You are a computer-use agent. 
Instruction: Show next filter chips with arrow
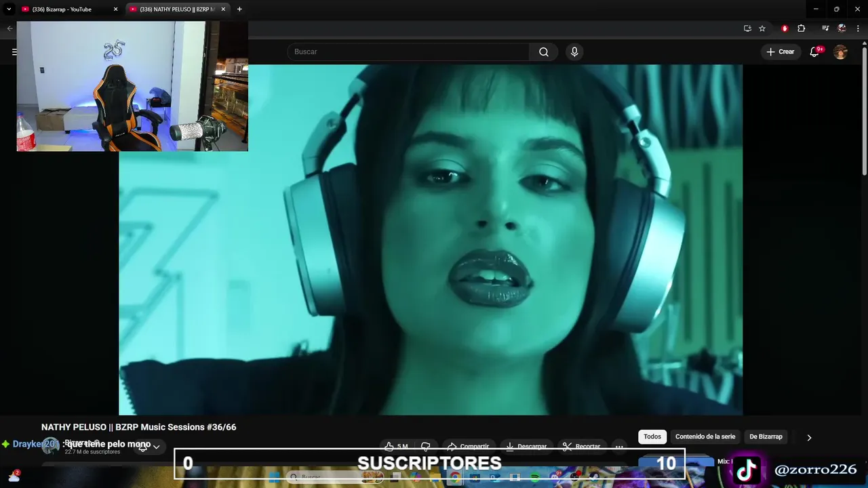click(809, 437)
